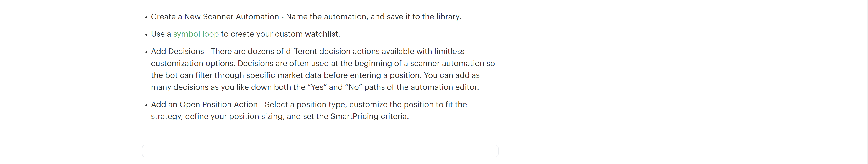Viewport: 868px width, 164px height.
Task: Click the quoted word "No" in the paragraph
Action: pyautogui.click(x=353, y=87)
